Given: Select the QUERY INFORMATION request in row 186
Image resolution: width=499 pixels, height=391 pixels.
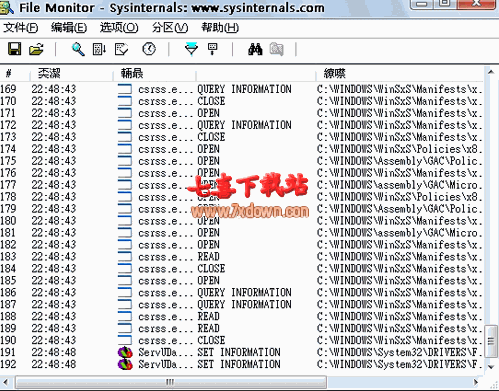Looking at the screenshot, I should pyautogui.click(x=244, y=293).
